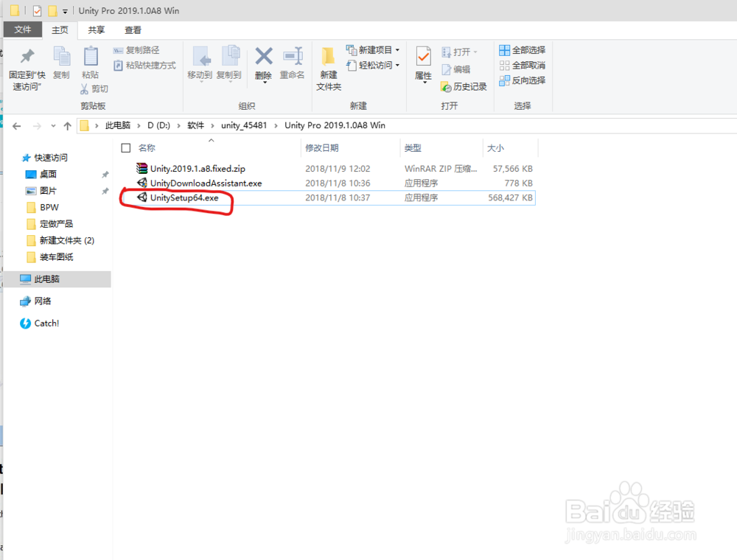Click the WinRAR ZIP type cell

(441, 169)
